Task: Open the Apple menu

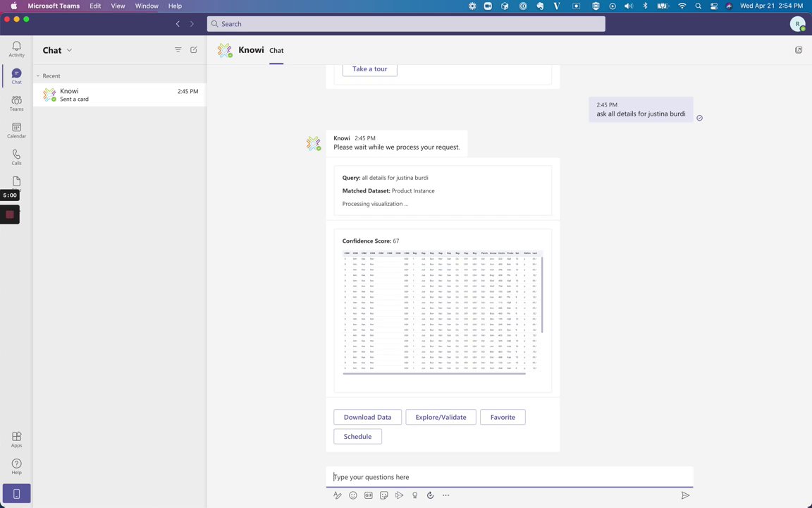Action: tap(14, 6)
